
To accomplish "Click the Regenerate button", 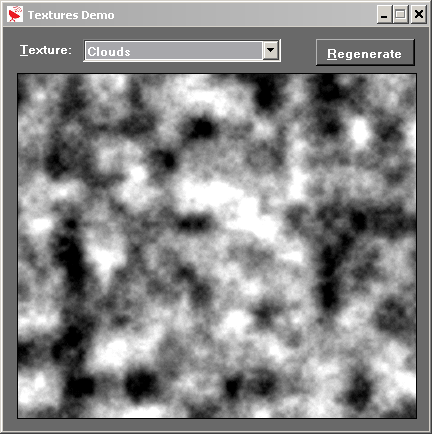I will 365,53.
